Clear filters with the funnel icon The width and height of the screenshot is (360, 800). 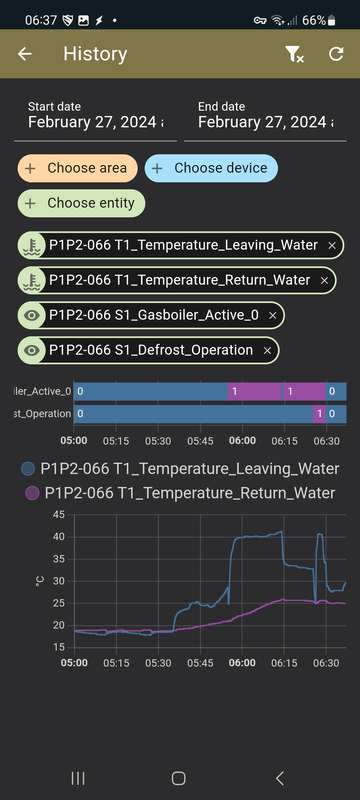(294, 54)
